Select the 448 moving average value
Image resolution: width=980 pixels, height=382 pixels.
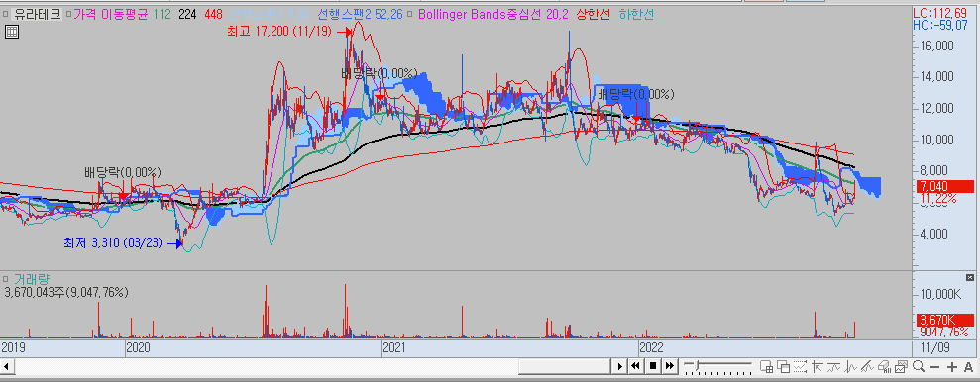[214, 14]
